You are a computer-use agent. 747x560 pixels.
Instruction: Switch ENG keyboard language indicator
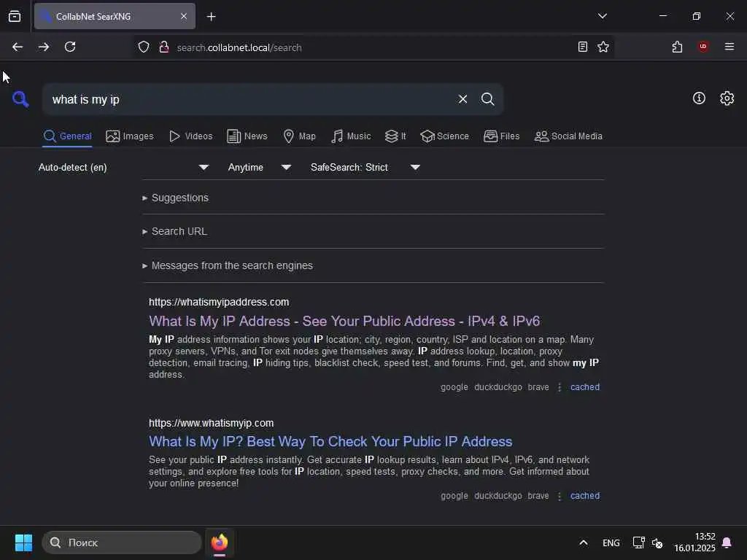coord(611,542)
